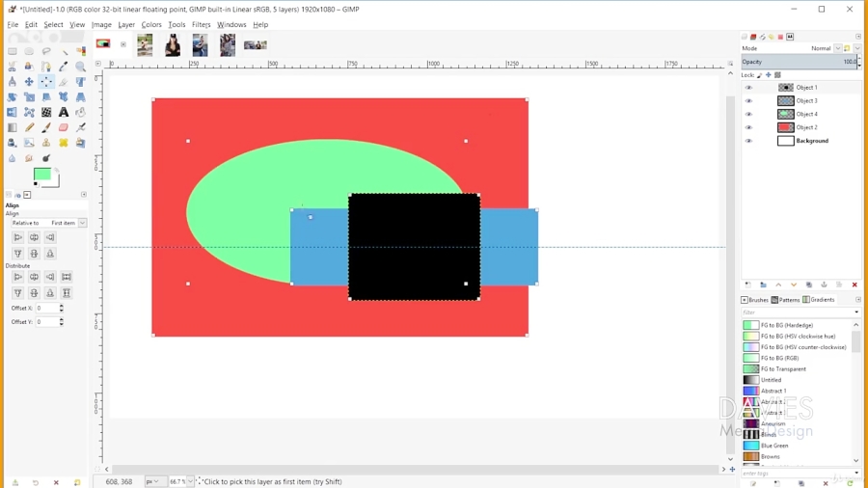868x488 pixels.
Task: Hide the Object 2 layer
Action: point(748,127)
